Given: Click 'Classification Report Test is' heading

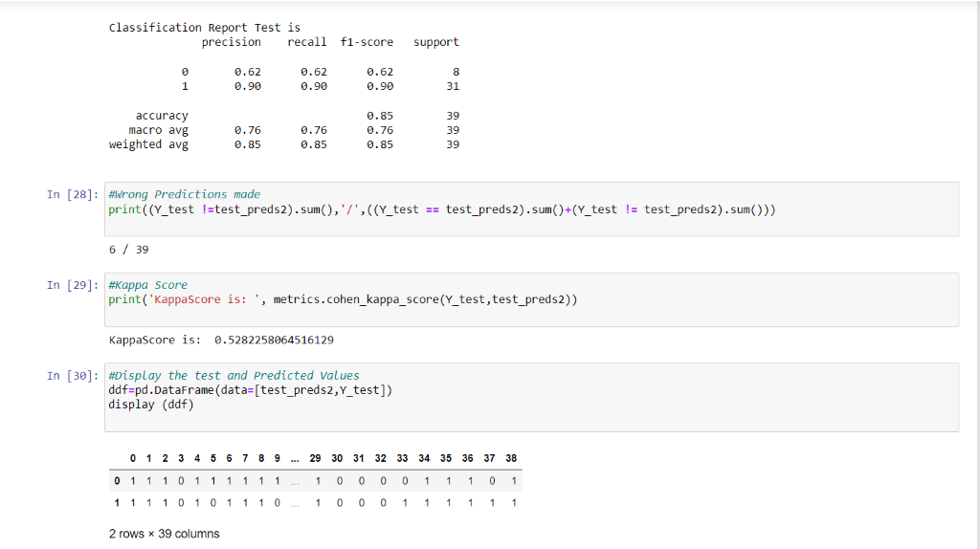Looking at the screenshot, I should point(205,28).
